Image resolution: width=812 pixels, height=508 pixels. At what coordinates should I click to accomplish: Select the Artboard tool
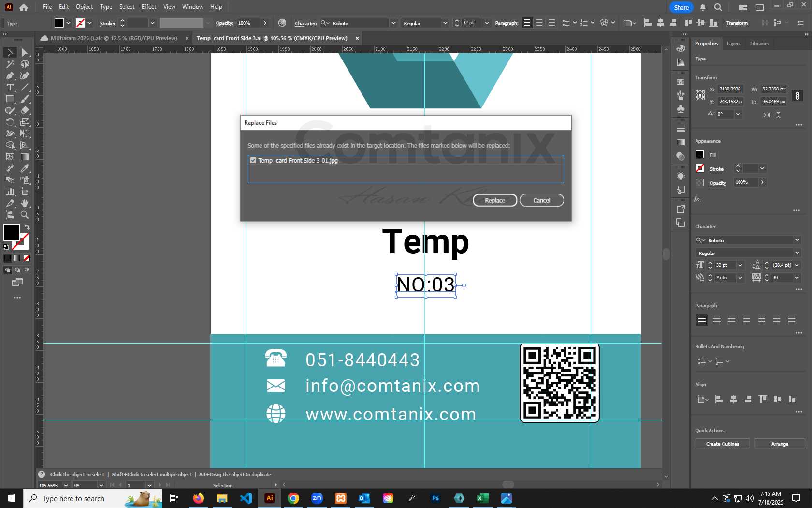(25, 192)
